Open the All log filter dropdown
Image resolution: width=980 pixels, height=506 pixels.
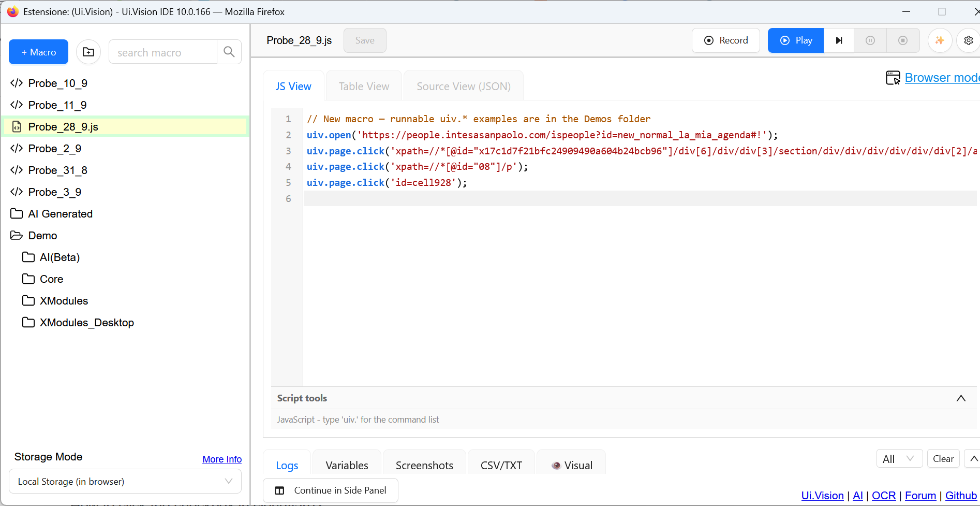point(899,459)
